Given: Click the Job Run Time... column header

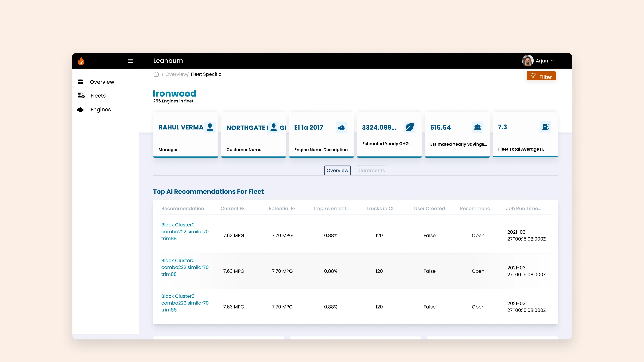Looking at the screenshot, I should 523,208.
